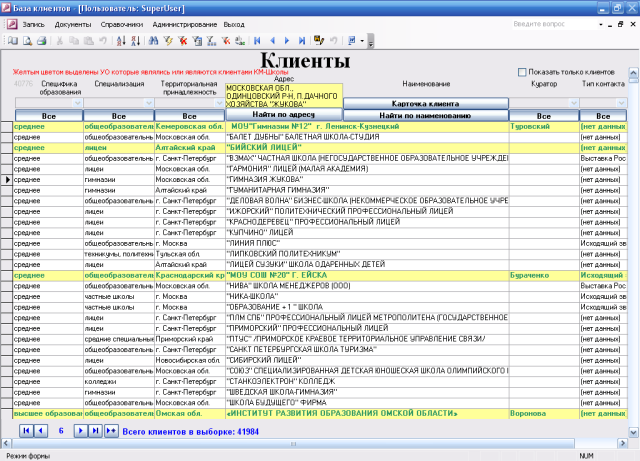Click Все button under Специализация
Viewport: 640px width, 461px height.
coord(119,116)
